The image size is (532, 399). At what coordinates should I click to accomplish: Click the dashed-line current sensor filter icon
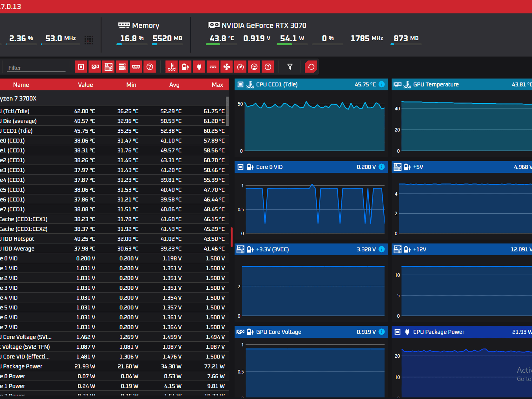pos(213,67)
